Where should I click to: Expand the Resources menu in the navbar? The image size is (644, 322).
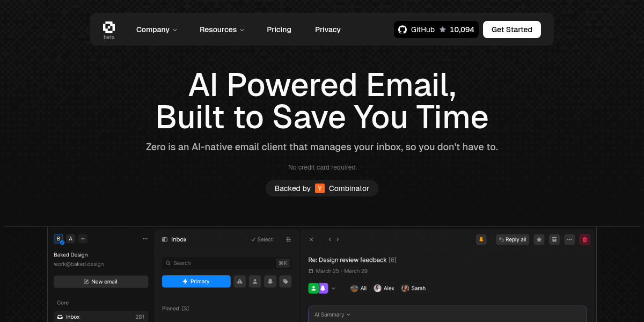click(x=222, y=30)
